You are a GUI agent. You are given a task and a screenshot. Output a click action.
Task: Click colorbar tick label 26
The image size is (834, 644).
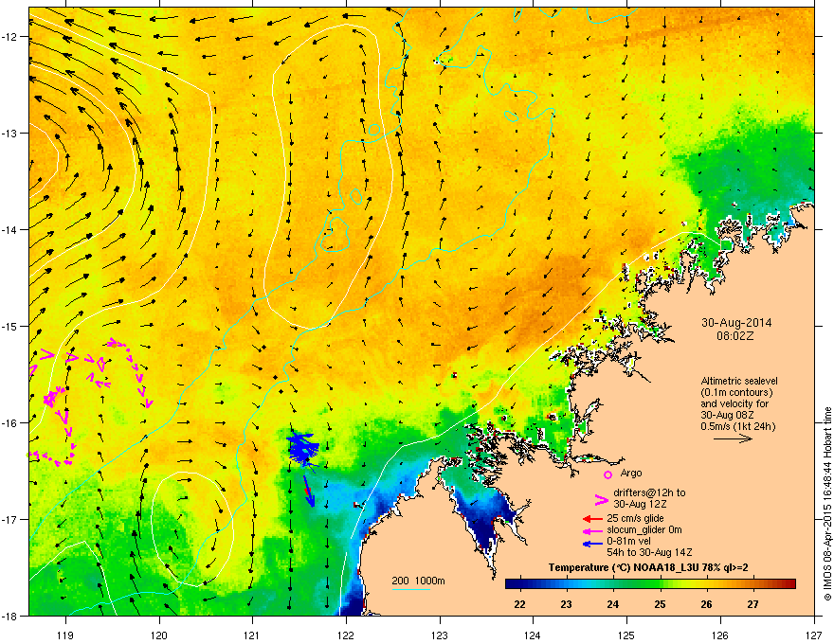(706, 604)
